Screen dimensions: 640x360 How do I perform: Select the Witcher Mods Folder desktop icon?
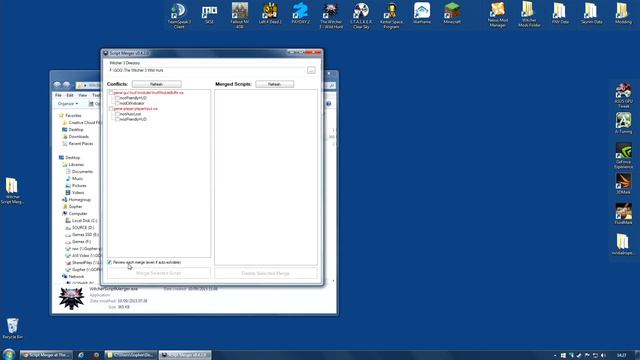coord(529,15)
